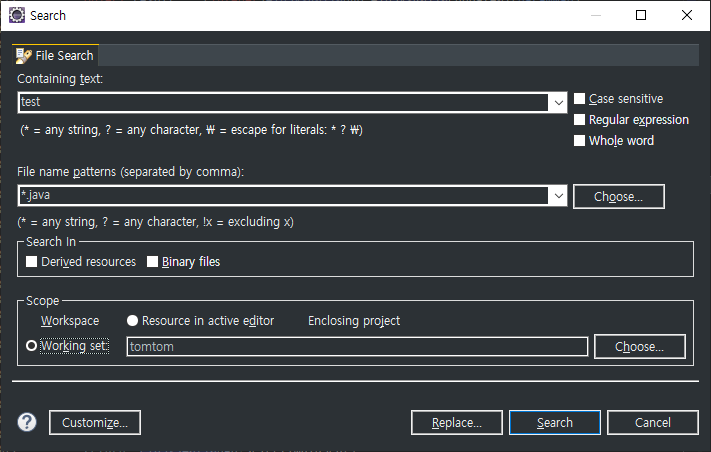Expand the File name patterns dropdown
This screenshot has width=711, height=452.
coord(558,196)
